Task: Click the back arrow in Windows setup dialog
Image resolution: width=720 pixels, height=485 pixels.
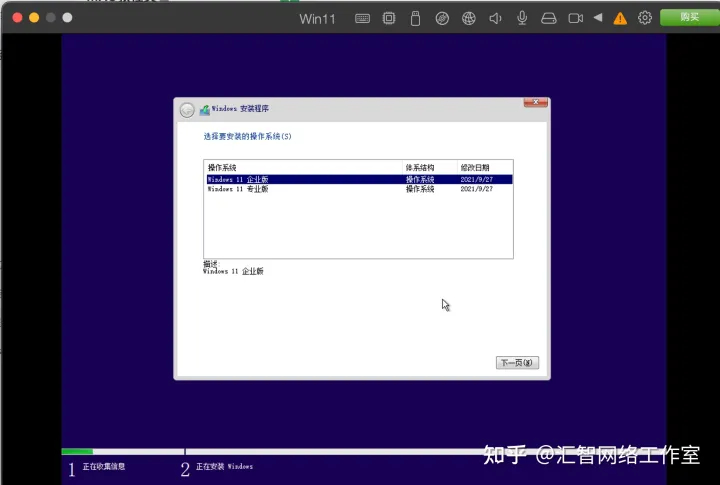Action: [x=187, y=110]
